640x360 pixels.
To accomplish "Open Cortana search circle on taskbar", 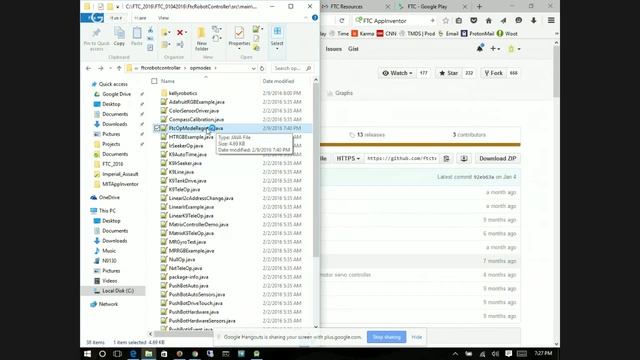I will point(102,353).
